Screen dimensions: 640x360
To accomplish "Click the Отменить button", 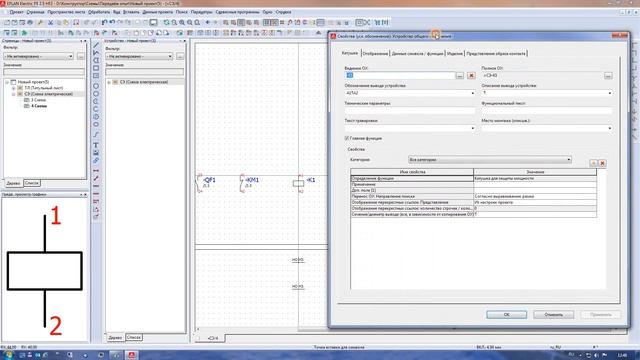I will point(553,315).
